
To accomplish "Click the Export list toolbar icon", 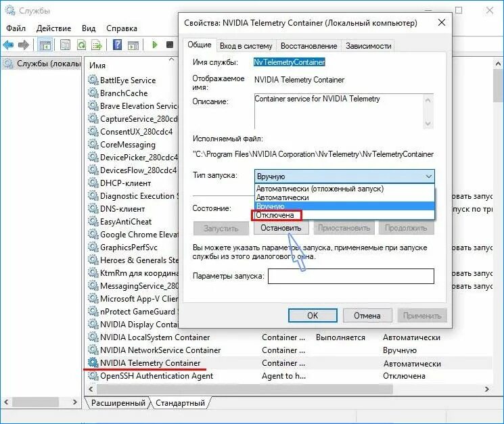I will (x=97, y=45).
